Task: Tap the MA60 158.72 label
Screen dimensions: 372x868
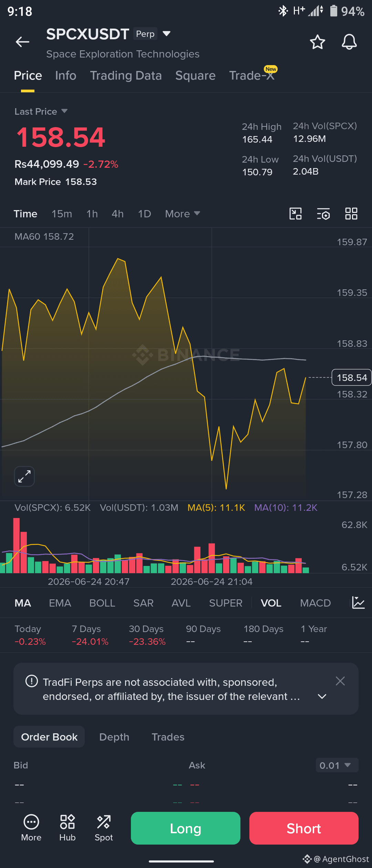Action: [44, 237]
